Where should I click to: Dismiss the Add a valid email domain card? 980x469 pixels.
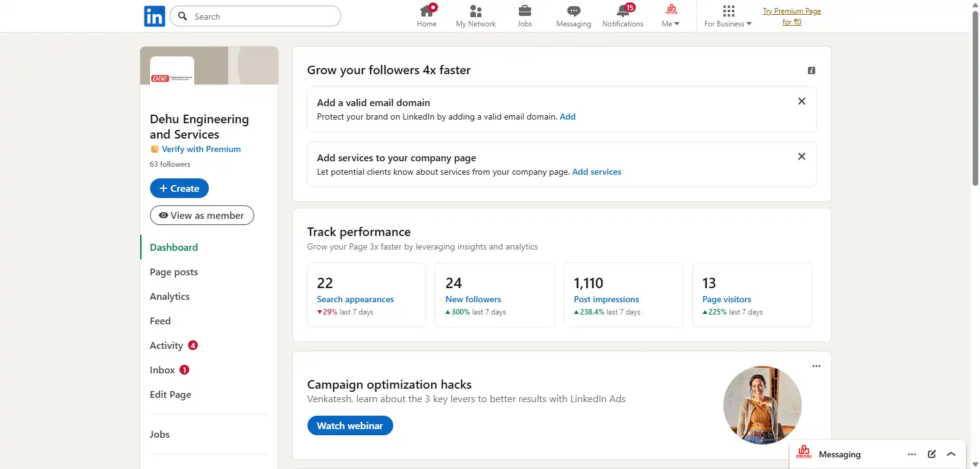click(x=802, y=101)
